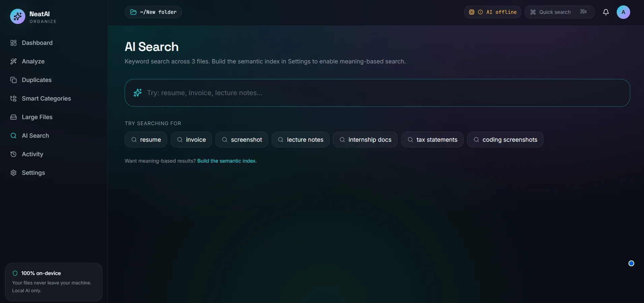Click the Analyze magic wand icon
Screen dimensions: 644x303
(x=13, y=61)
